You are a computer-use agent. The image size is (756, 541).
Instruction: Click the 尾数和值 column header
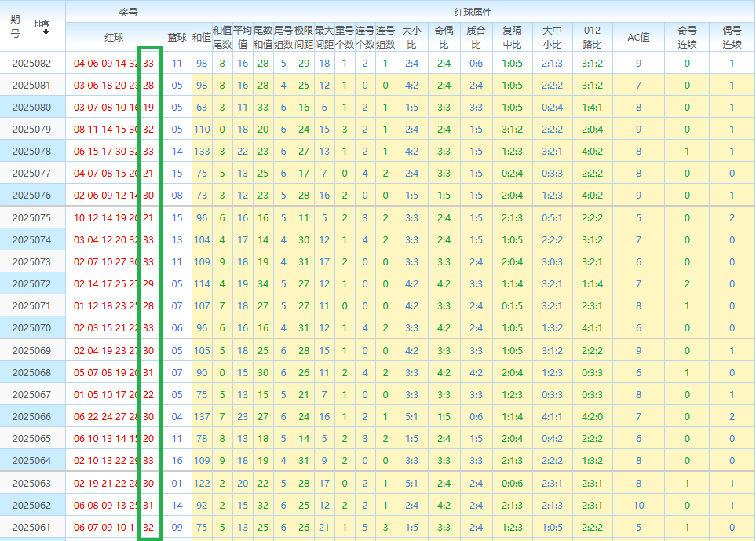click(x=263, y=37)
